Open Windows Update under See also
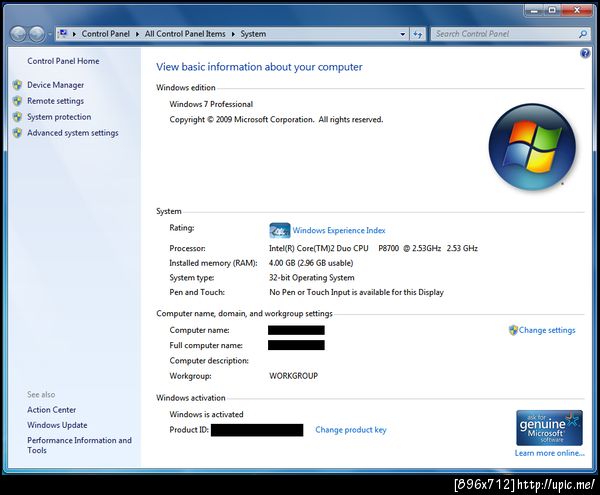 tap(57, 425)
